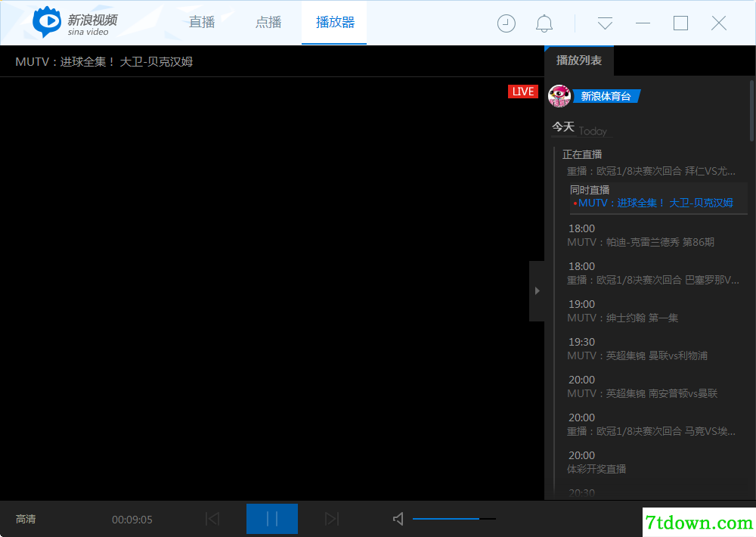
Task: Click the black video playback area
Action: coord(272,288)
